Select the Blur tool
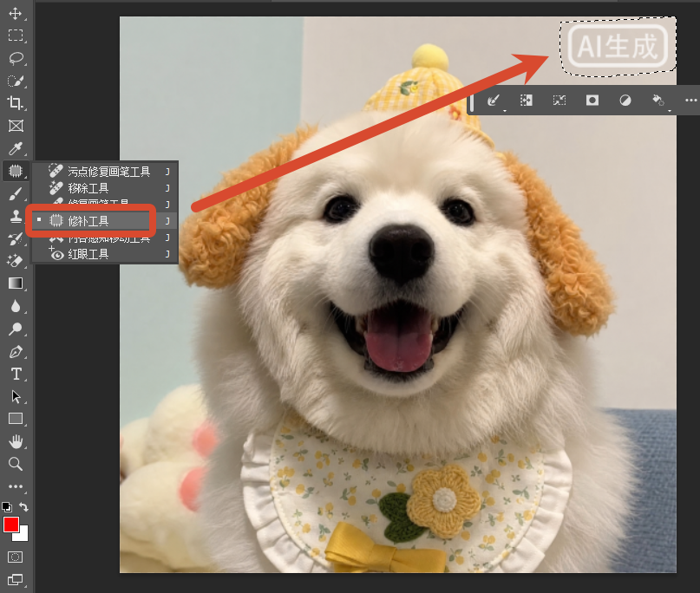This screenshot has height=593, width=700. [x=16, y=306]
